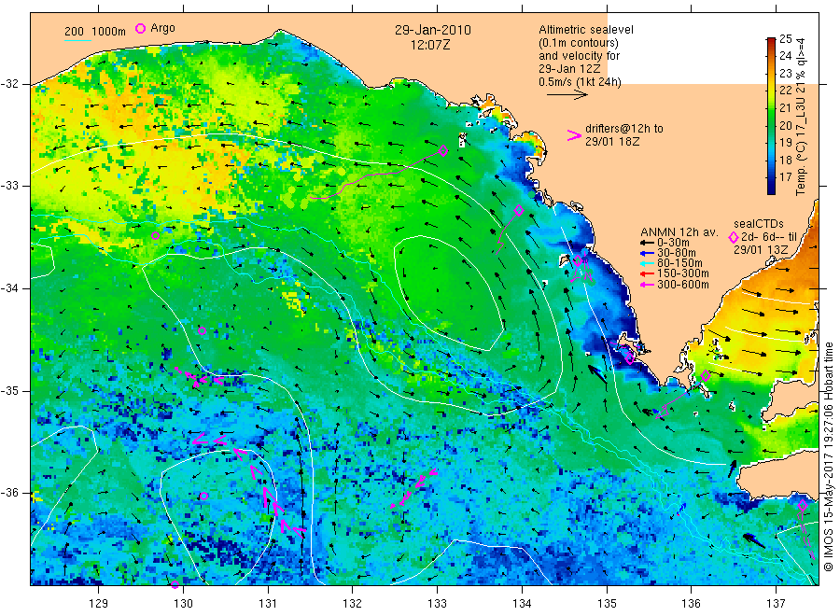Viewport: 840px width, 616px height.
Task: Select the seal CTD diamond near 137.3E, 36.1S
Action: (803, 506)
